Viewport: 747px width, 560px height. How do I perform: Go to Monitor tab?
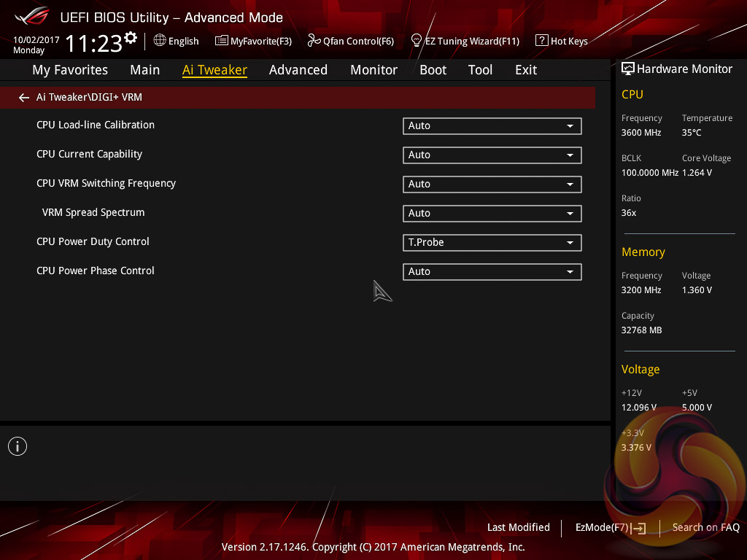click(x=374, y=70)
